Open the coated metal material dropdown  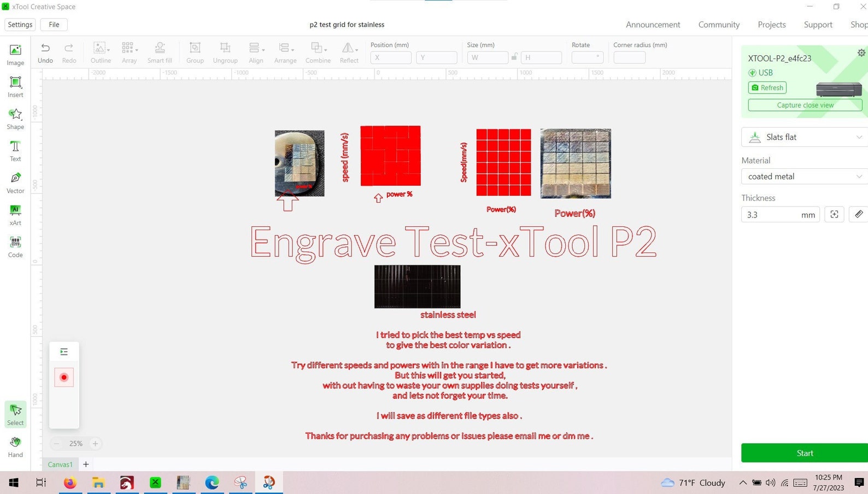(805, 177)
